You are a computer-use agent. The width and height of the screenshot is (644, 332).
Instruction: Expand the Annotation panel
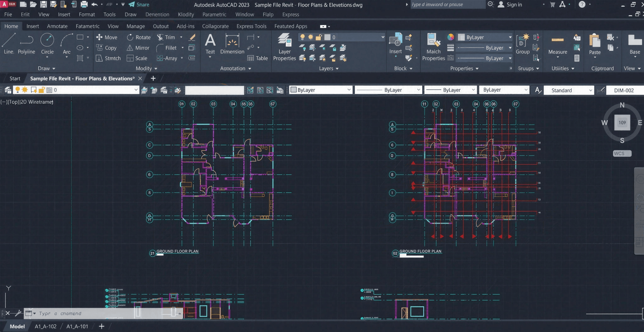(x=235, y=68)
